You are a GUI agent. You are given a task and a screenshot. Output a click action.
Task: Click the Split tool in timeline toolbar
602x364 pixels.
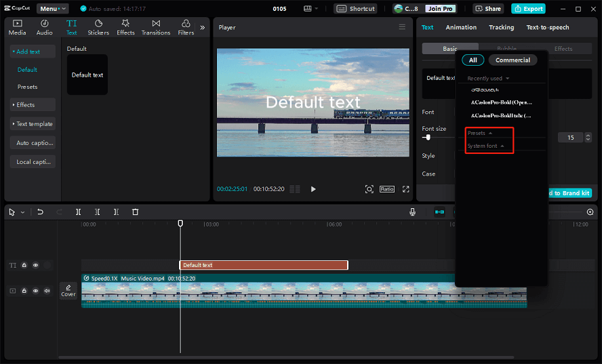pyautogui.click(x=79, y=211)
